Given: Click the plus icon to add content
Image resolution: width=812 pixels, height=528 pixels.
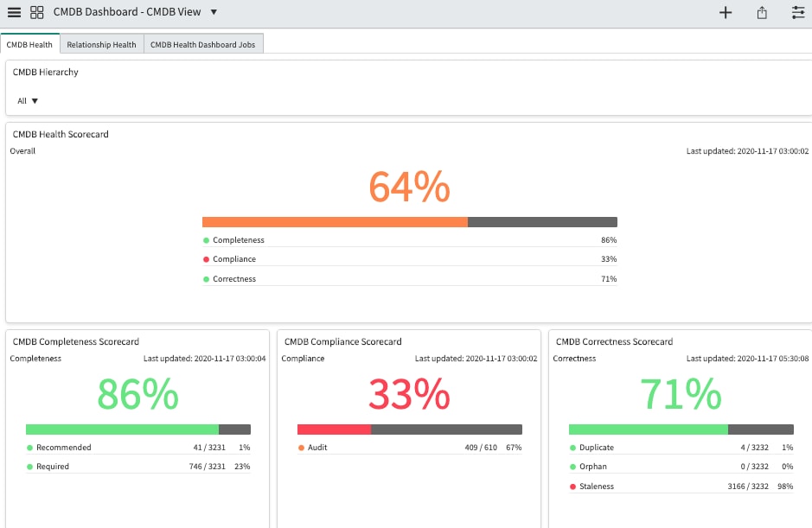Looking at the screenshot, I should 725,12.
